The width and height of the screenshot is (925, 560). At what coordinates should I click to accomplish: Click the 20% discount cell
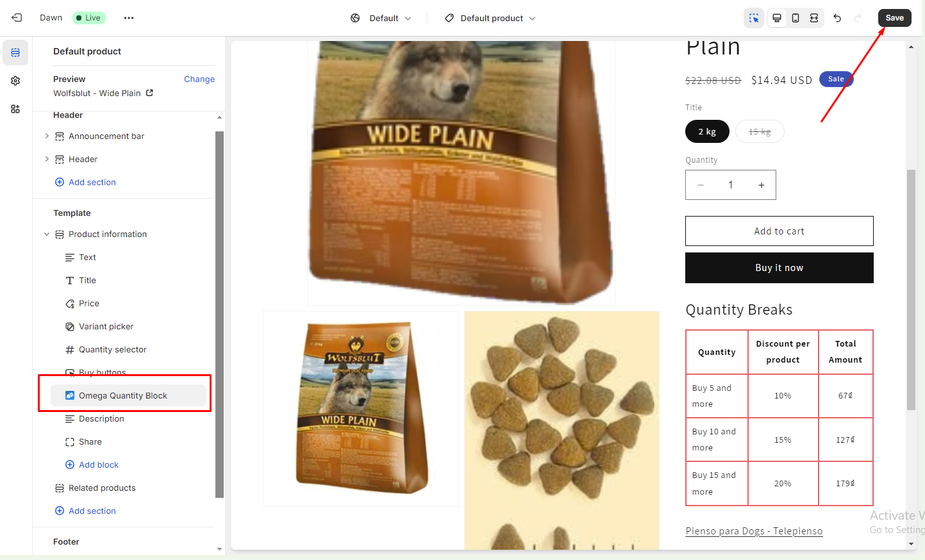[783, 484]
